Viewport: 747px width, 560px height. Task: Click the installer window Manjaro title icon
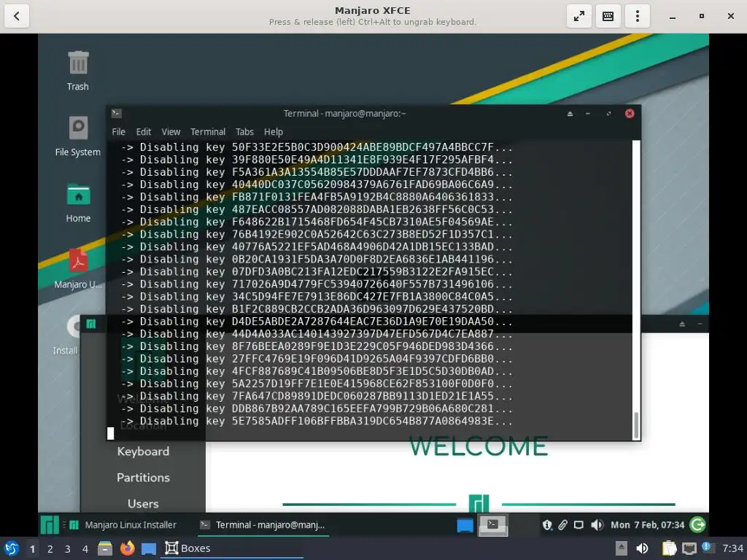pos(91,324)
